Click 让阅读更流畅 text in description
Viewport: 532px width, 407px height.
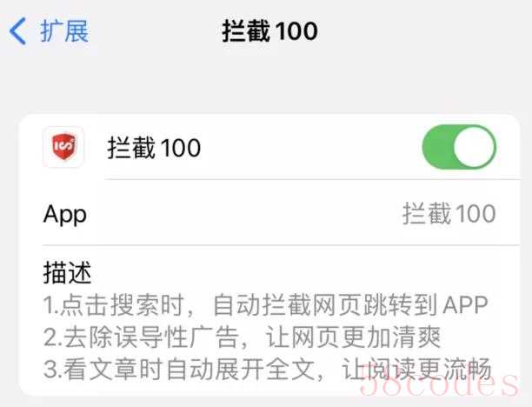[x=416, y=369]
